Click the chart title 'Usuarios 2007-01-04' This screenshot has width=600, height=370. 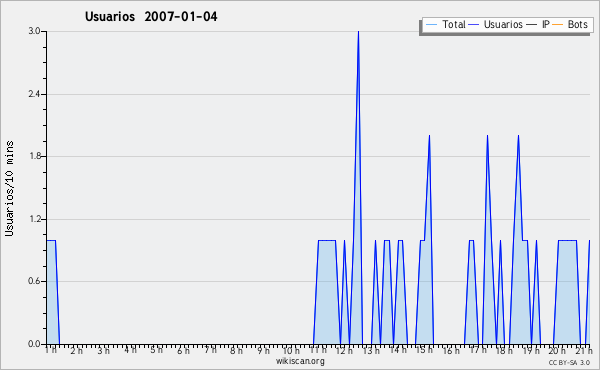click(x=151, y=17)
